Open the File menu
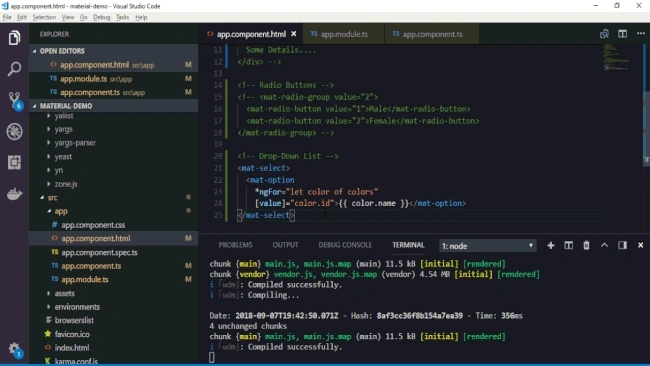Viewport: 650px width, 366px height. click(7, 17)
